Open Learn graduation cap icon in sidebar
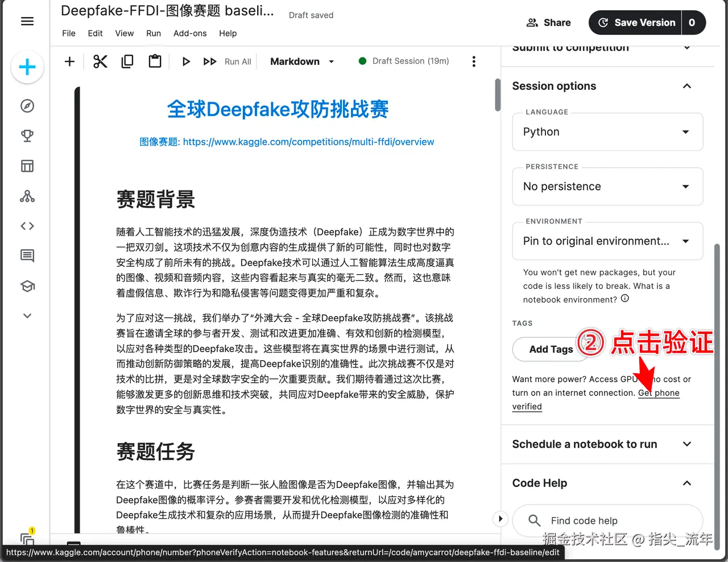 pyautogui.click(x=27, y=286)
